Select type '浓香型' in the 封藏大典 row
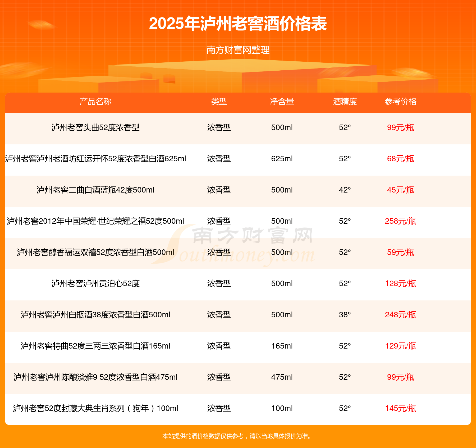This screenshot has height=448, width=476. [x=219, y=408]
